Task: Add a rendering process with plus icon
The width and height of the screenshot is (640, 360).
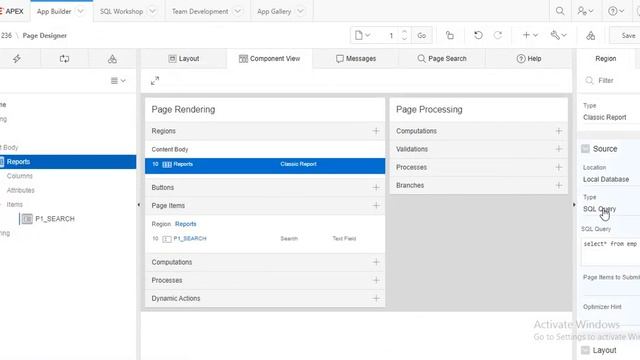Action: click(376, 280)
